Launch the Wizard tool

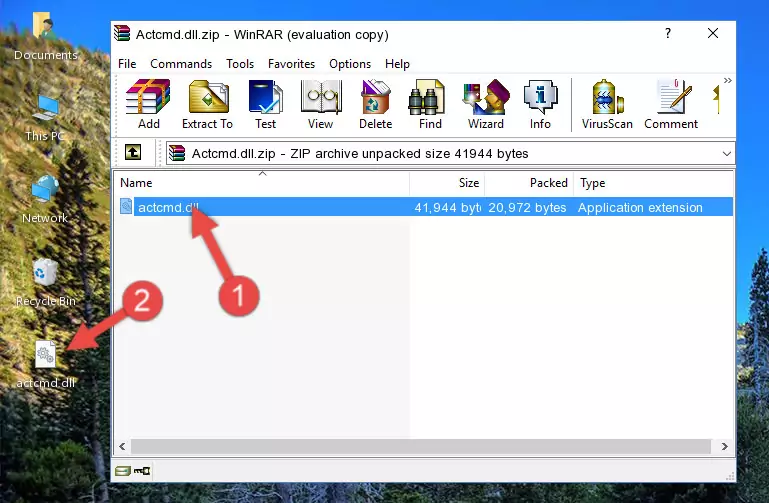pos(486,104)
